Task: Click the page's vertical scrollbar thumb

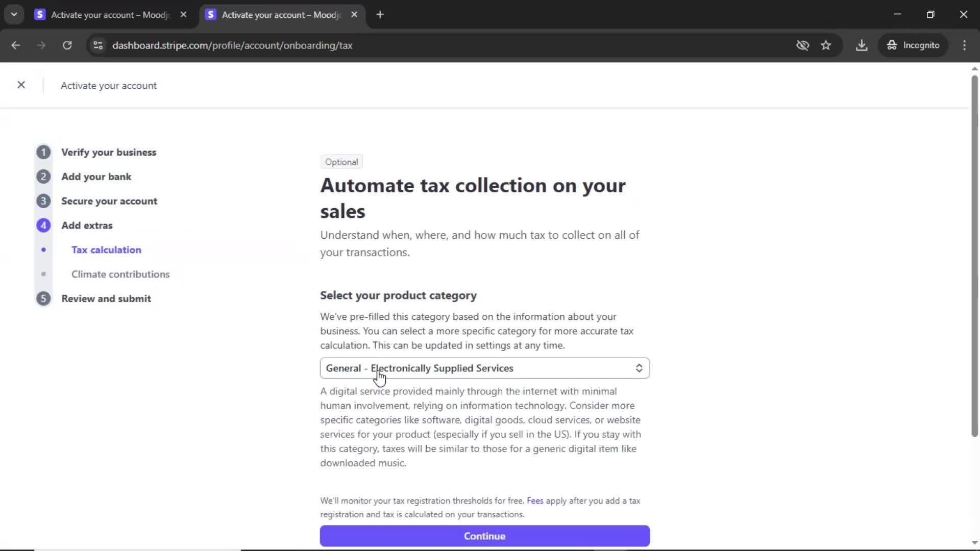Action: click(974, 255)
